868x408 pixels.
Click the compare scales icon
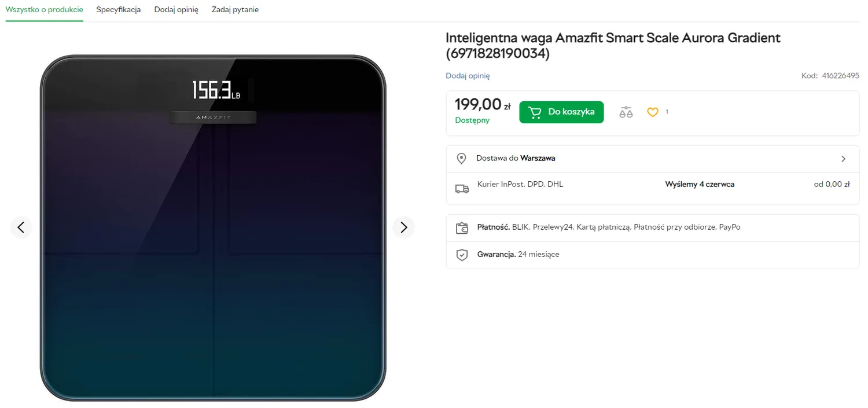pyautogui.click(x=626, y=112)
